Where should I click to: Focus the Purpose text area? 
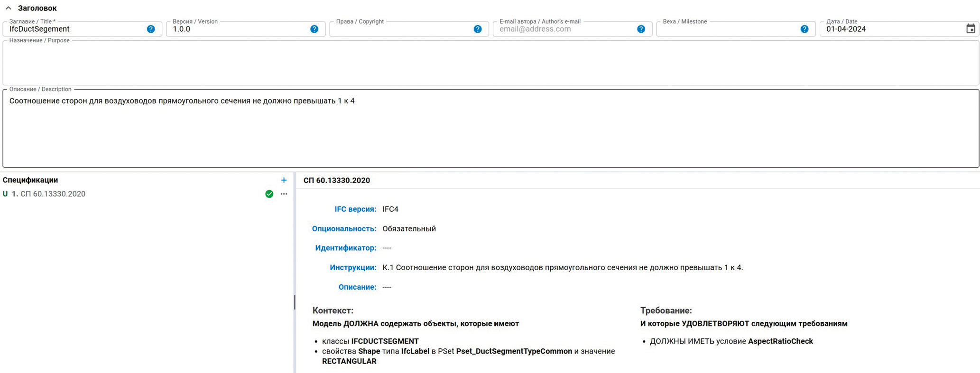[x=490, y=64]
